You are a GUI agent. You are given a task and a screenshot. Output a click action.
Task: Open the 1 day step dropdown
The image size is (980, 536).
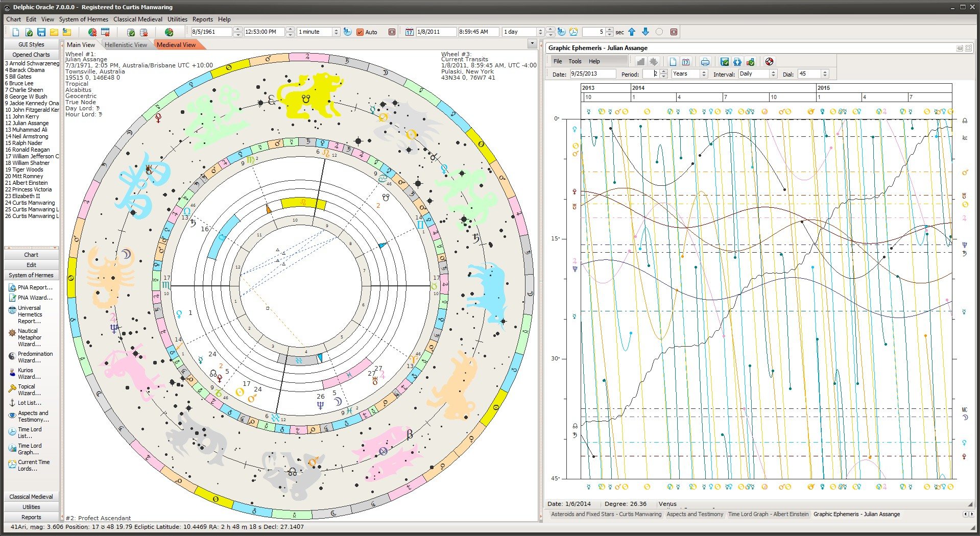tap(540, 32)
